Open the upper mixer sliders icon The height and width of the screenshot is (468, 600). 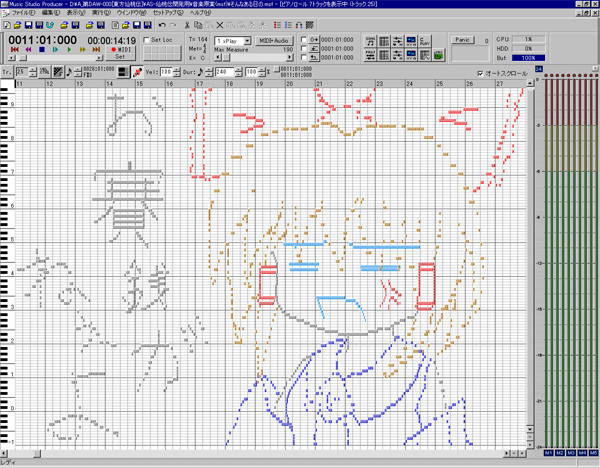[398, 41]
